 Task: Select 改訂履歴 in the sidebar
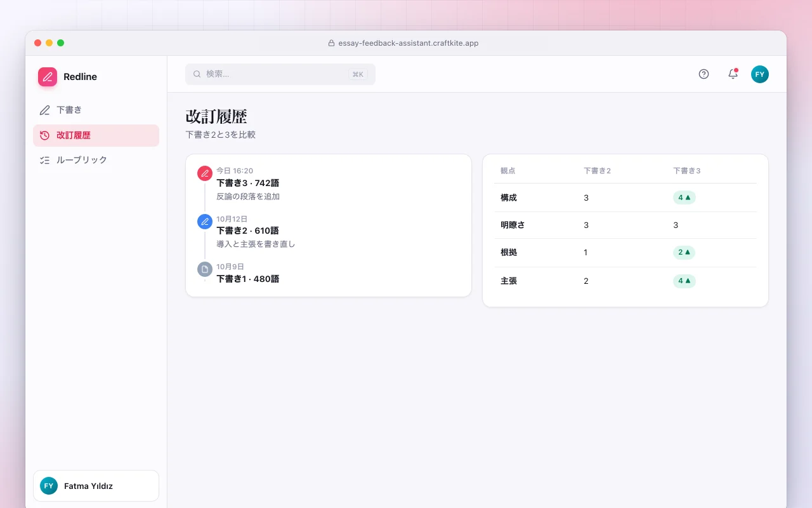pyautogui.click(x=96, y=135)
